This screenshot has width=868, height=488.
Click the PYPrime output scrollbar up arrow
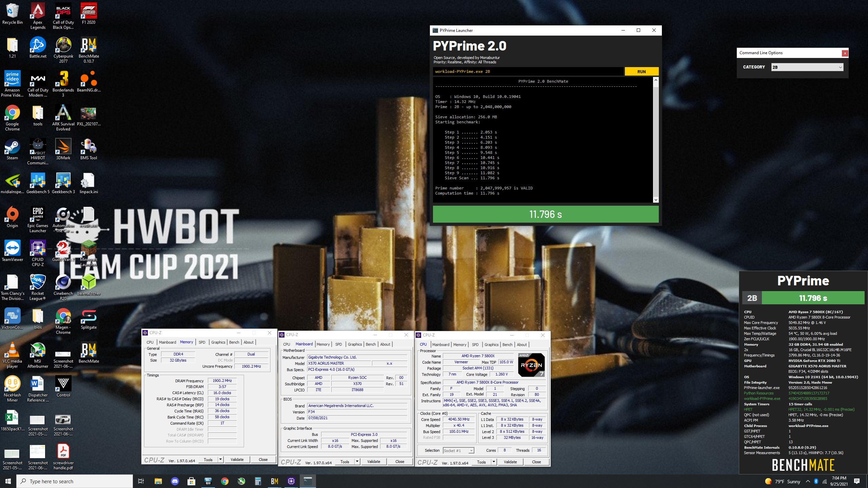[x=656, y=80]
